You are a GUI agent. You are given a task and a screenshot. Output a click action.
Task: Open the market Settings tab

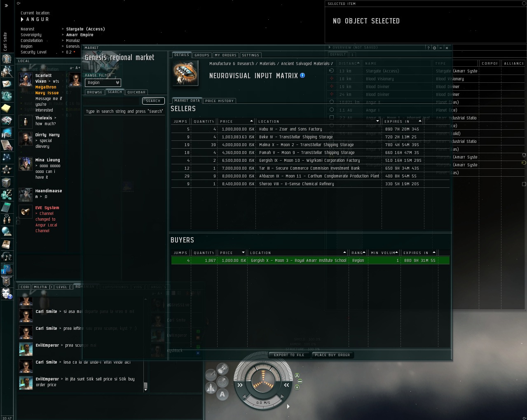(x=251, y=55)
